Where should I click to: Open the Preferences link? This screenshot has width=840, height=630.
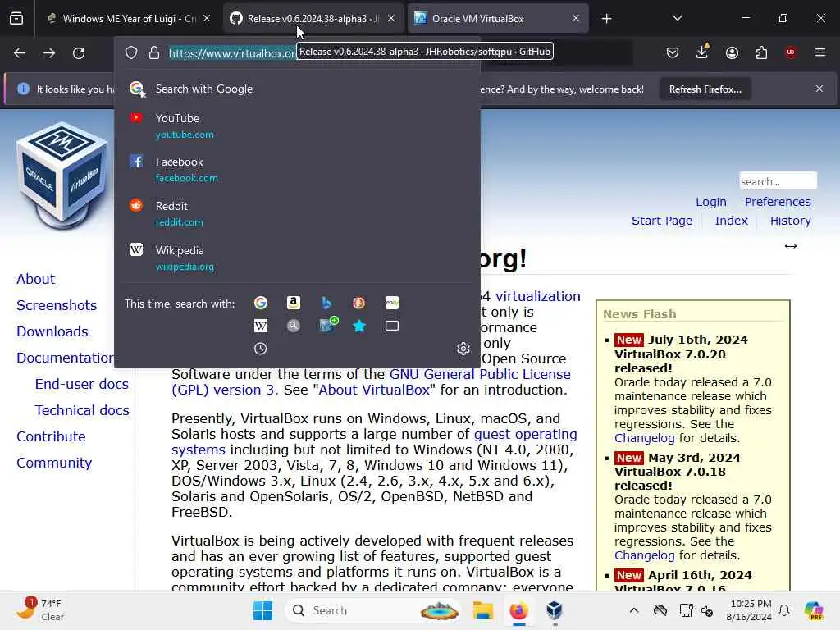point(778,202)
